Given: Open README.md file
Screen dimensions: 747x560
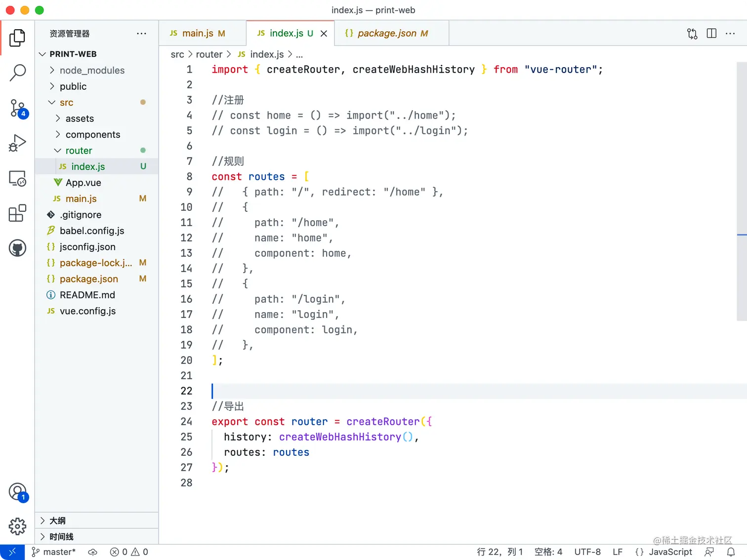Looking at the screenshot, I should [x=97, y=295].
